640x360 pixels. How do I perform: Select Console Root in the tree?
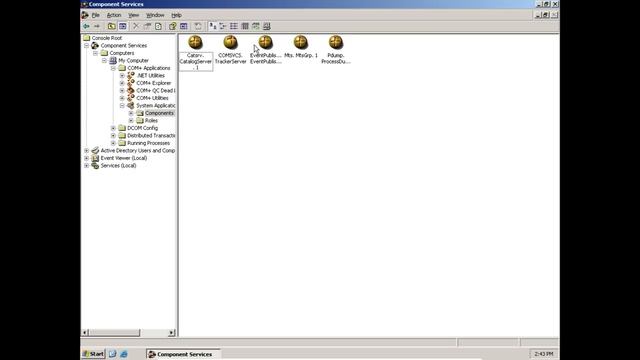(x=107, y=38)
